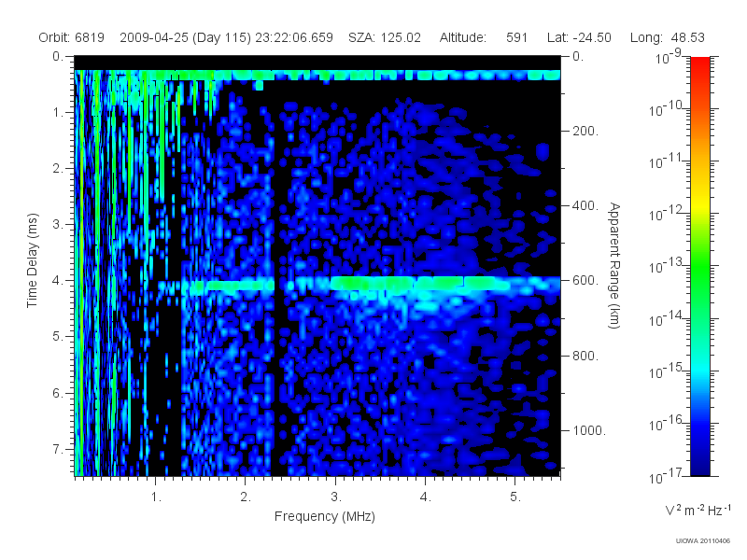Image resolution: width=747 pixels, height=560 pixels.
Task: Click the 200. apparent range tick label
Action: [x=585, y=131]
